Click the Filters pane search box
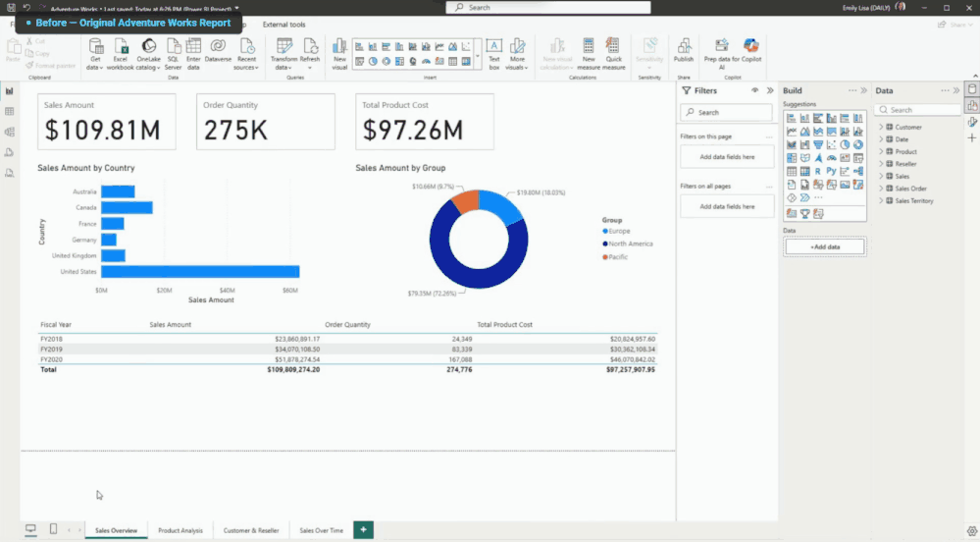 726,113
